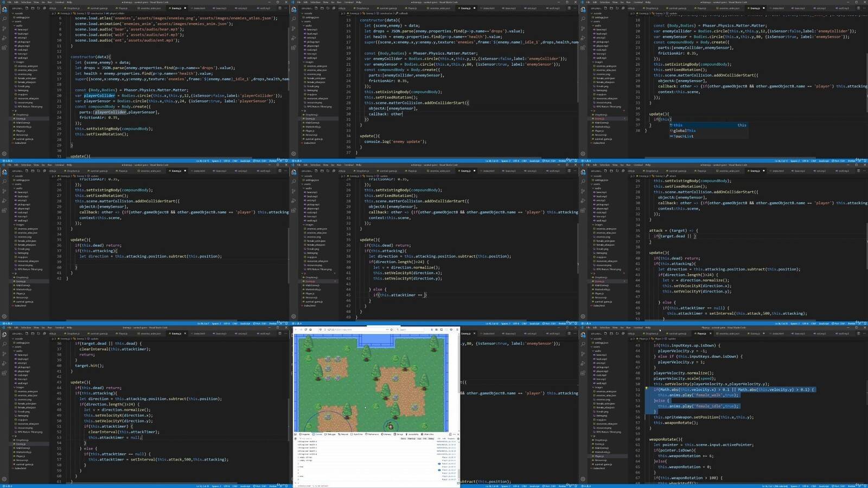This screenshot has width=868, height=488.
Task: Click New File icon in playerCollider window explorer
Action: (27, 8)
